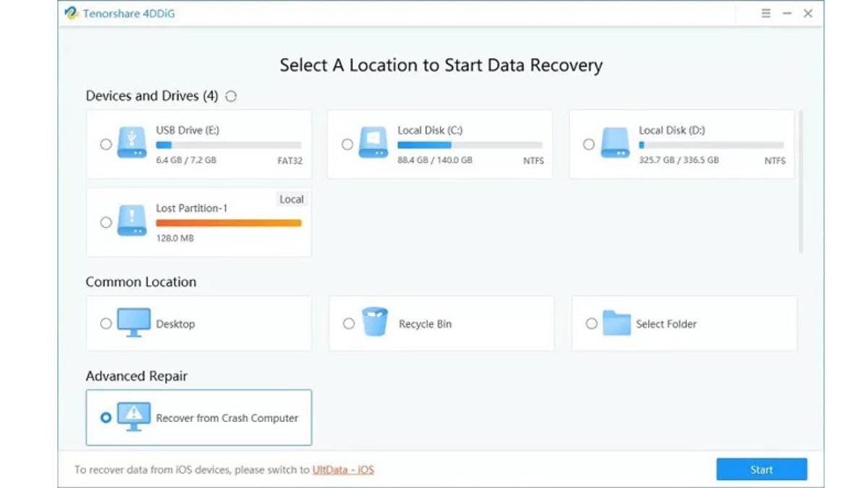Click the Recover from Crash Computer icon
This screenshot has width=868, height=488.
click(133, 417)
